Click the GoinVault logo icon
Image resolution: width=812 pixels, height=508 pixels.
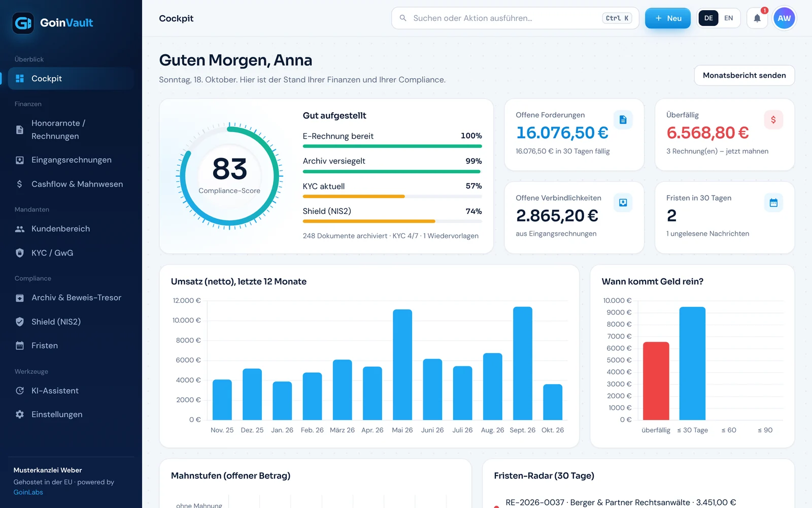point(23,23)
